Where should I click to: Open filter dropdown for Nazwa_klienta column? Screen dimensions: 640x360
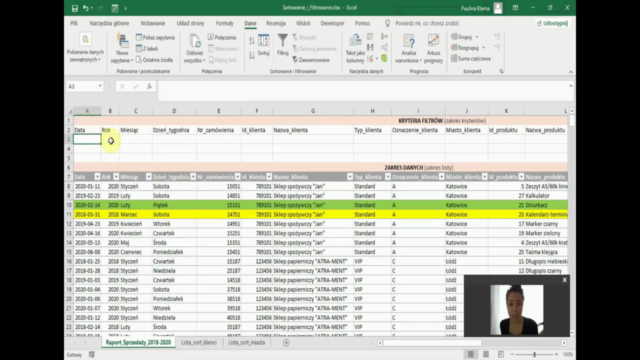click(x=350, y=177)
